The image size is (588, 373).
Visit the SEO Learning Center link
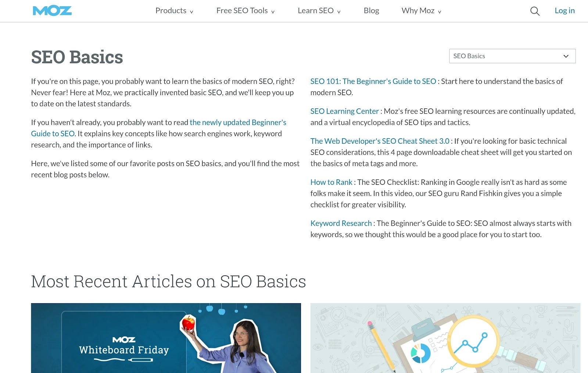click(344, 111)
